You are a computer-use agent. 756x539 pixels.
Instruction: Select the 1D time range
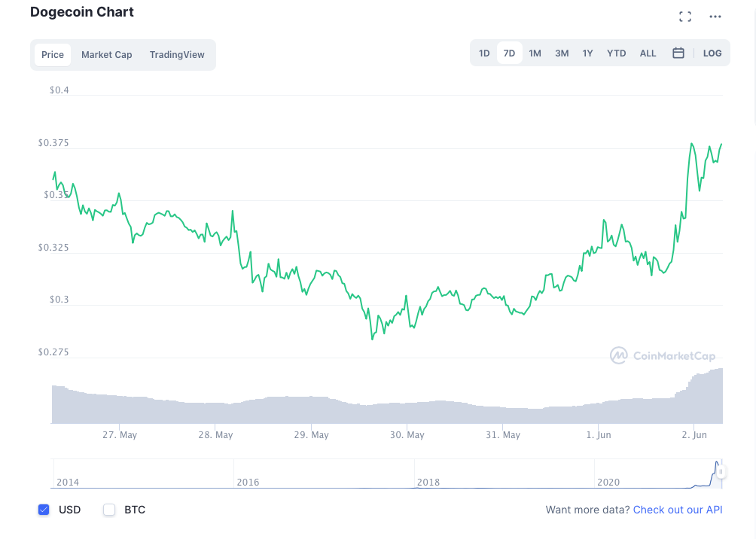pyautogui.click(x=484, y=53)
